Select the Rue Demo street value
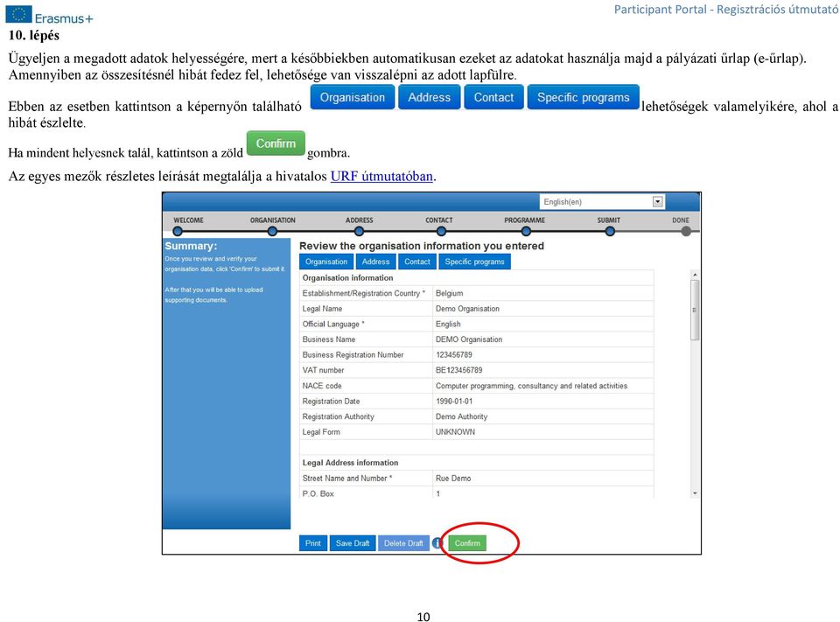 [453, 479]
